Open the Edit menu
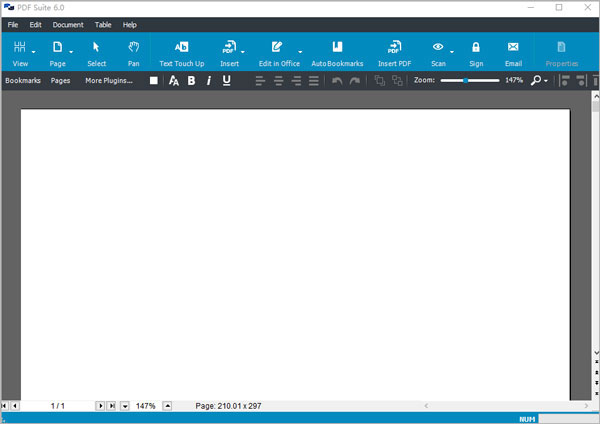 point(36,25)
